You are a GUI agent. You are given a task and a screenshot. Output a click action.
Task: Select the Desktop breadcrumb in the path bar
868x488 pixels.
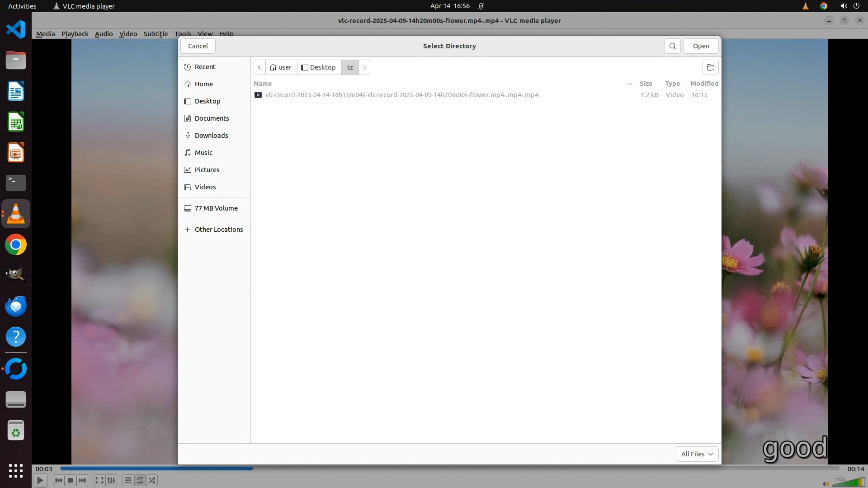[x=319, y=67]
